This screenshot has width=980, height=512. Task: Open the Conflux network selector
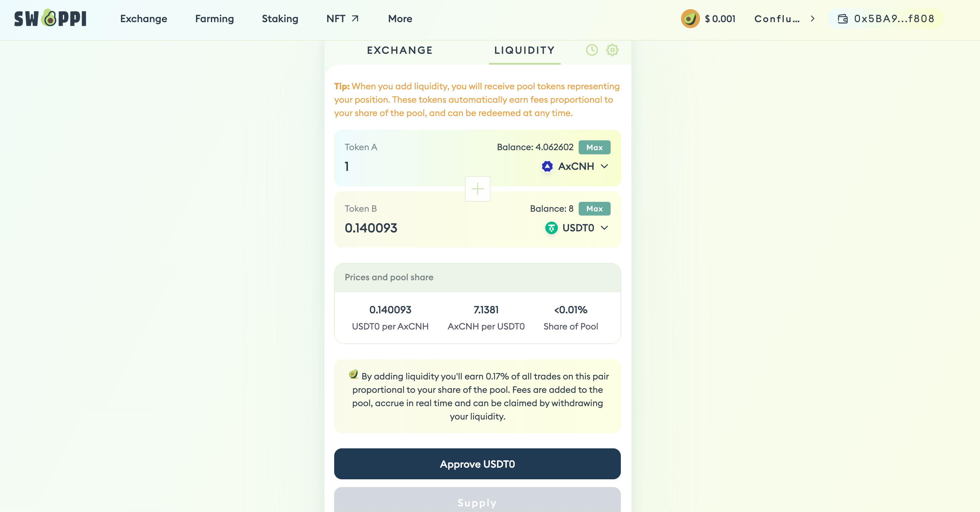tap(784, 19)
